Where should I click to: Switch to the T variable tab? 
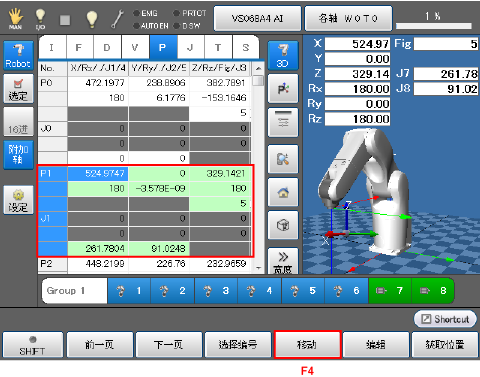pos(218,47)
